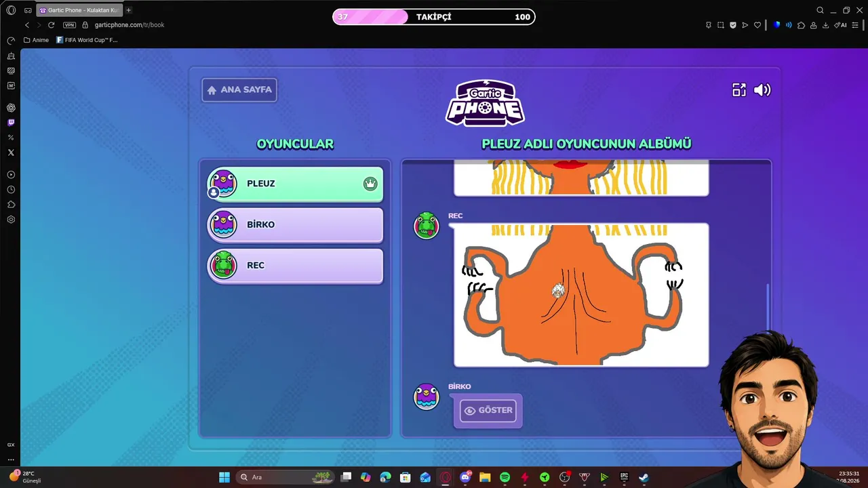Go back to the previous page
The width and height of the screenshot is (868, 488).
click(x=27, y=25)
